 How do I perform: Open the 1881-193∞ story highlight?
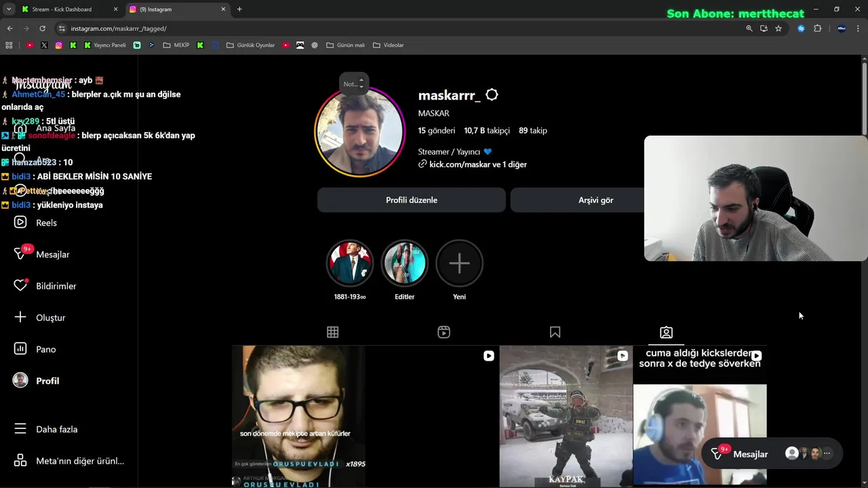[x=350, y=263]
